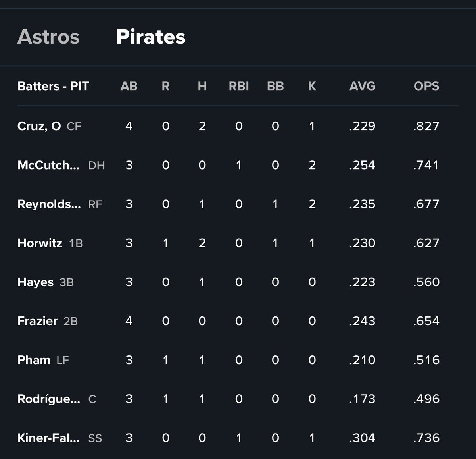476x459 pixels.
Task: Click the Batters - PIT header
Action: tap(53, 86)
